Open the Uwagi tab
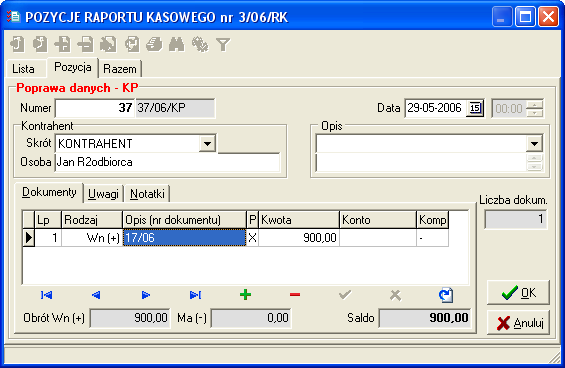Screen dimensions: 565x368 pyautogui.click(x=103, y=194)
